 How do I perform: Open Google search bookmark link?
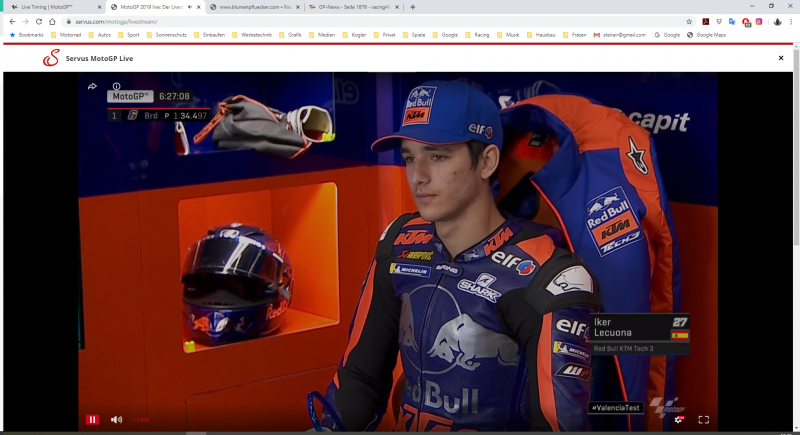pos(667,35)
